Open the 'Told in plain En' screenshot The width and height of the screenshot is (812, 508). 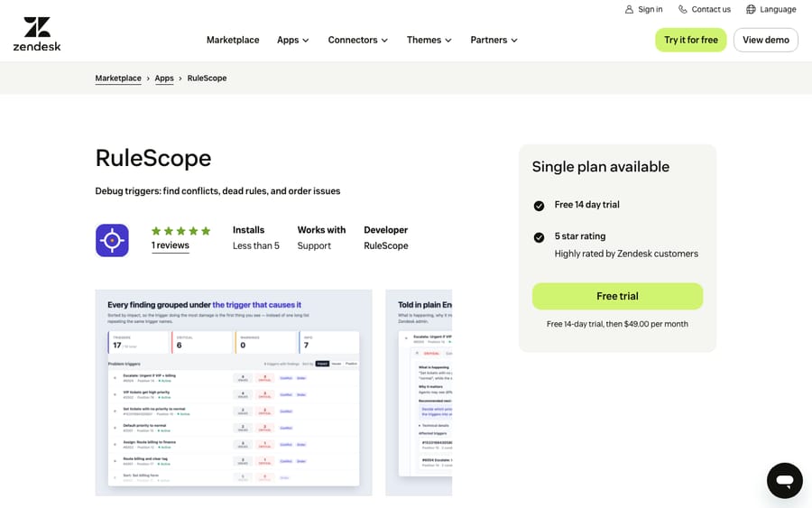tap(419, 393)
